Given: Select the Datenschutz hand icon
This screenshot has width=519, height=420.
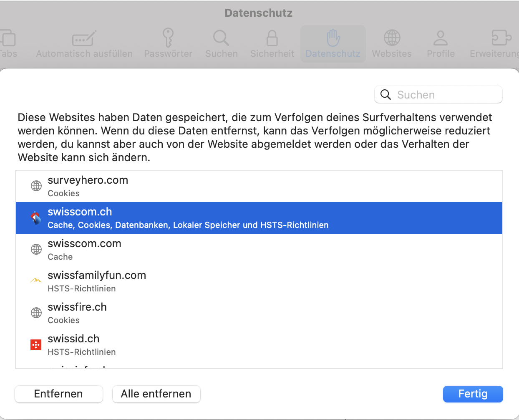Looking at the screenshot, I should (333, 38).
